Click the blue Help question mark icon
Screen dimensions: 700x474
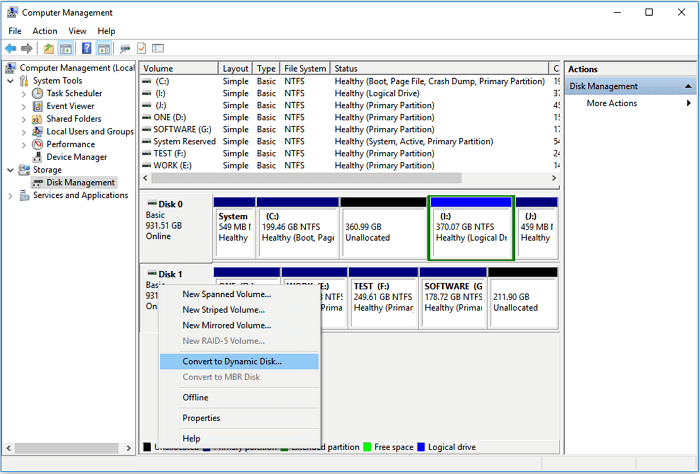[87, 48]
